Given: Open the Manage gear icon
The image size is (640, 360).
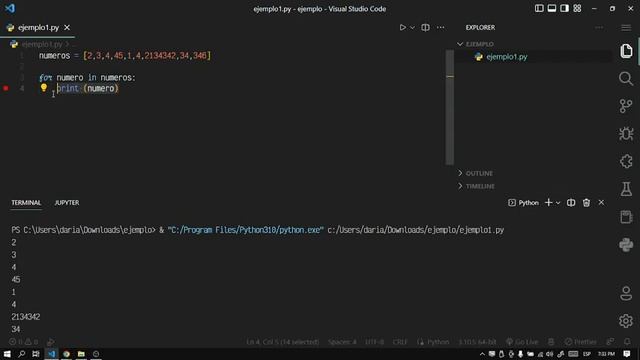Looking at the screenshot, I should [626, 321].
